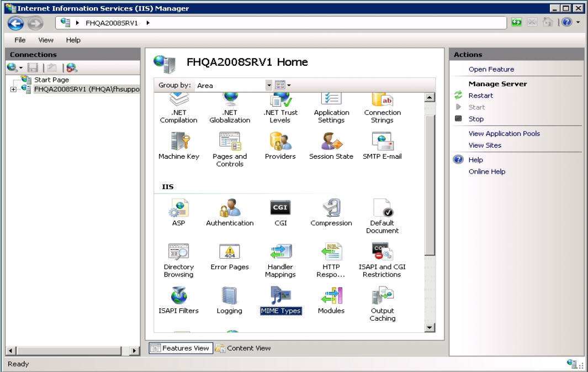588x372 pixels.
Task: Click the Save icon in Connections toolbar
Action: pyautogui.click(x=33, y=67)
